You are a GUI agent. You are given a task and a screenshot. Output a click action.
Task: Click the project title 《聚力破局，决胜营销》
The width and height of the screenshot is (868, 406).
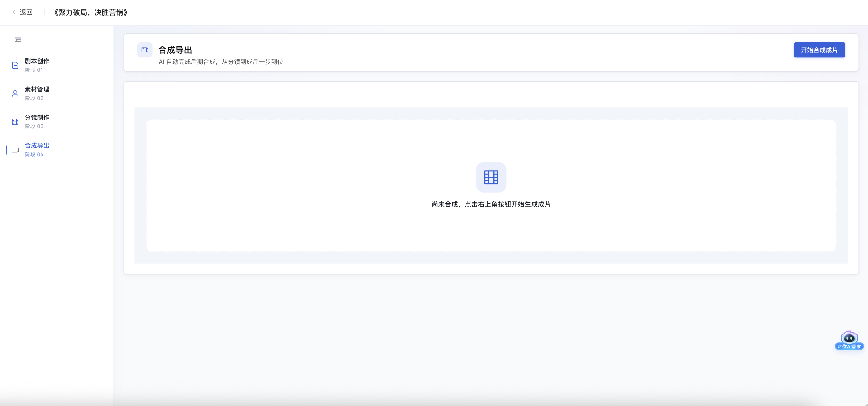(90, 12)
